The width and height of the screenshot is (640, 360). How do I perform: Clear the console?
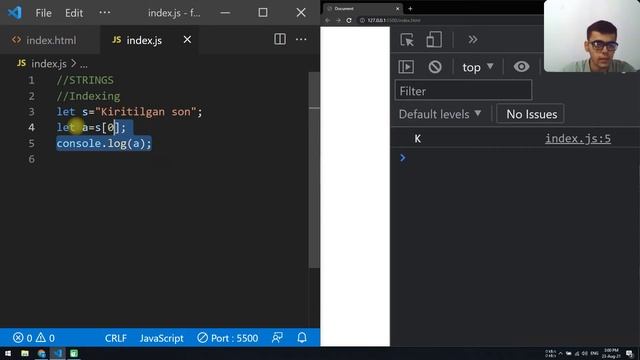(435, 67)
